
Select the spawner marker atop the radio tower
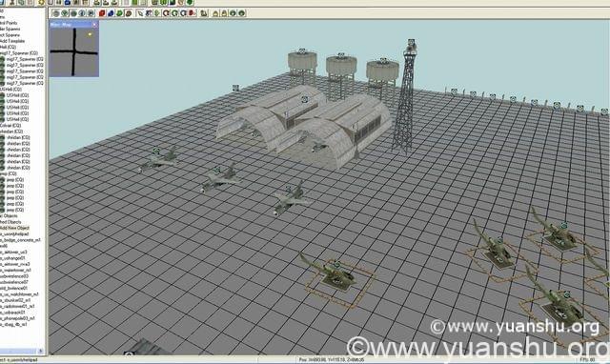tap(412, 42)
